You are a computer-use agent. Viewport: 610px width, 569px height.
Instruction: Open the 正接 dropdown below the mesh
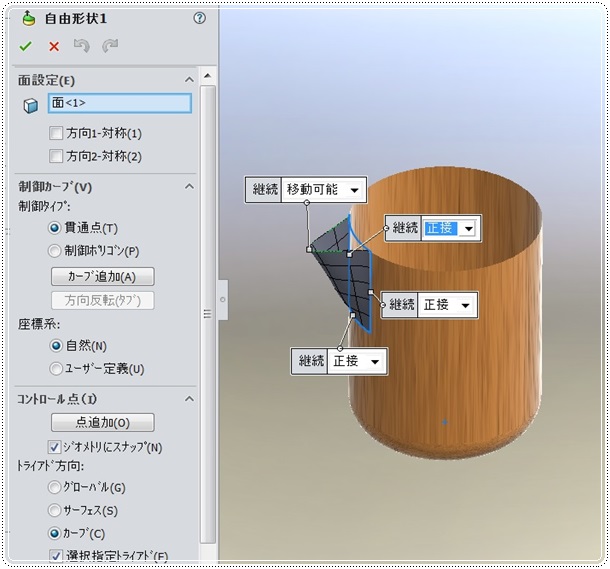tap(375, 362)
